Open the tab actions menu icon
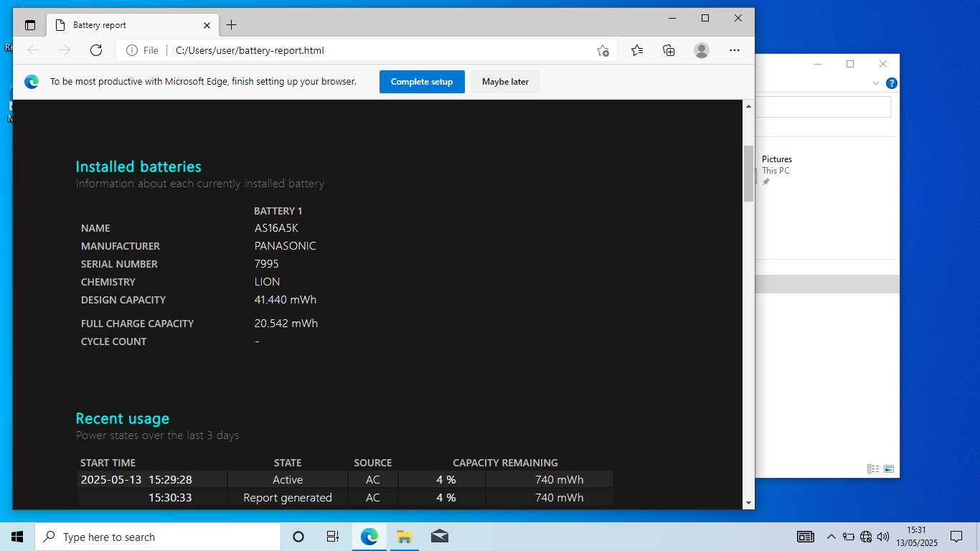The height and width of the screenshot is (551, 980). click(x=29, y=25)
